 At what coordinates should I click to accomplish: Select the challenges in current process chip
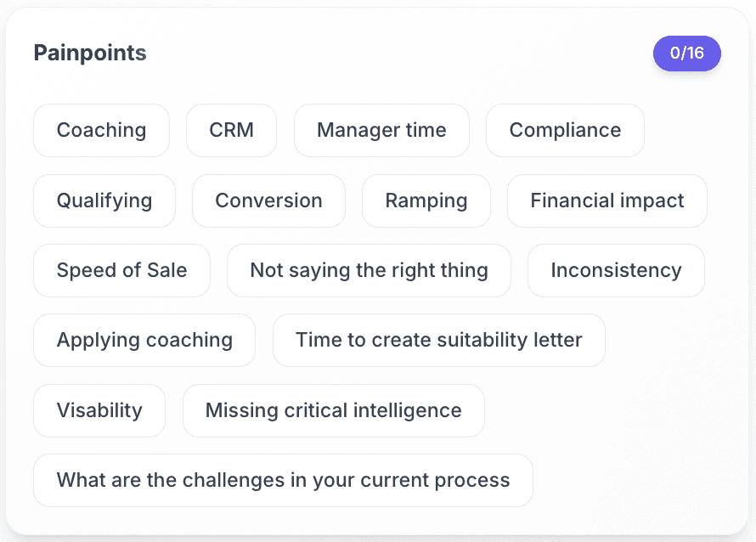[283, 479]
